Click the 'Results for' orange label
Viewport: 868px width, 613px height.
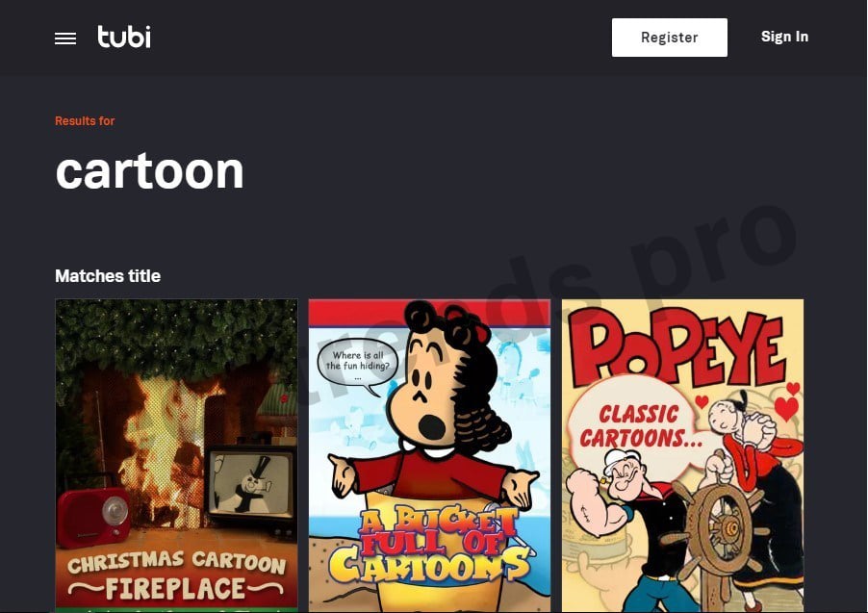(x=85, y=120)
